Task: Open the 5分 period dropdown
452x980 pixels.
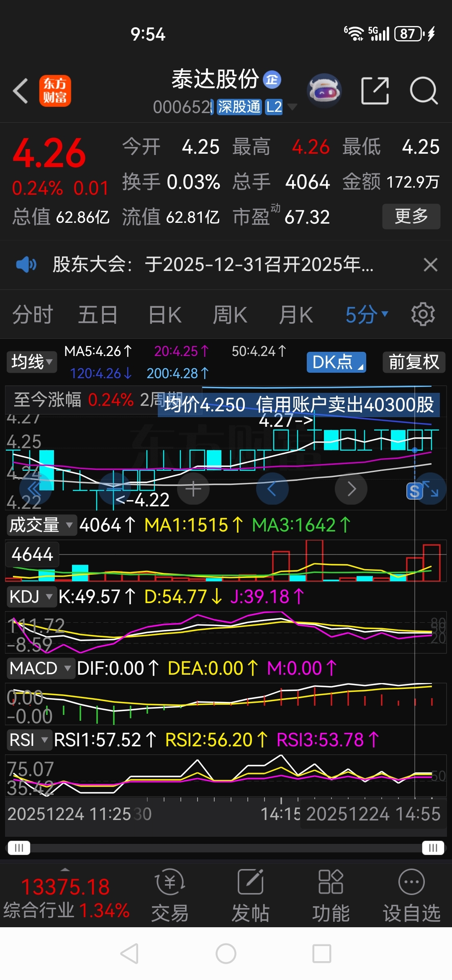Action: pyautogui.click(x=367, y=315)
